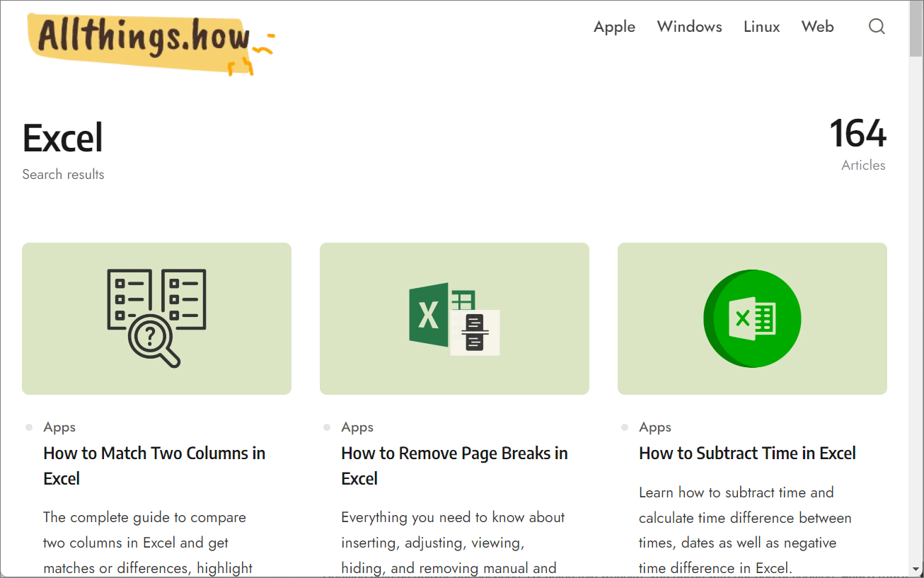The height and width of the screenshot is (578, 924).
Task: Click the '164' articles count
Action: coord(857,134)
